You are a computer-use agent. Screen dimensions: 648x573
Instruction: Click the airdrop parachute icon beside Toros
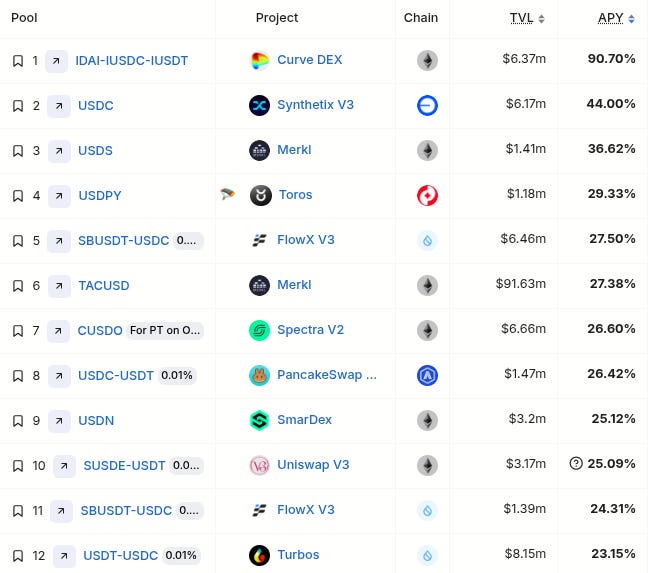[x=227, y=194]
